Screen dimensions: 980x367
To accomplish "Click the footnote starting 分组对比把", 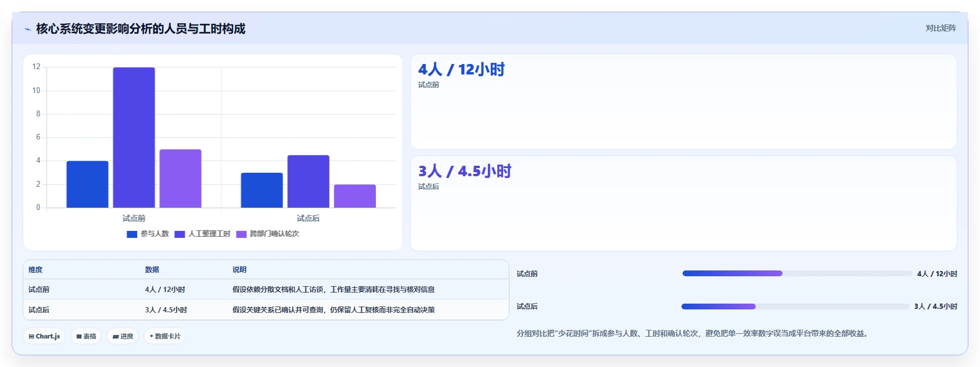I will 694,334.
